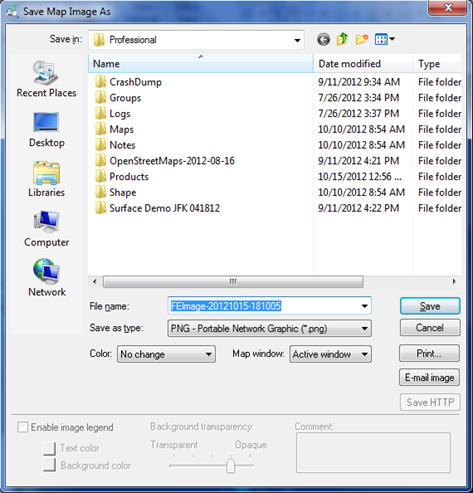Click the E-mail image button

pos(429,377)
